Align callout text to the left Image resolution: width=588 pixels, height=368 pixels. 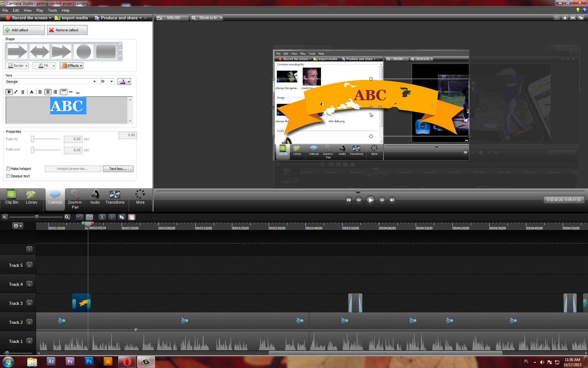tap(40, 92)
